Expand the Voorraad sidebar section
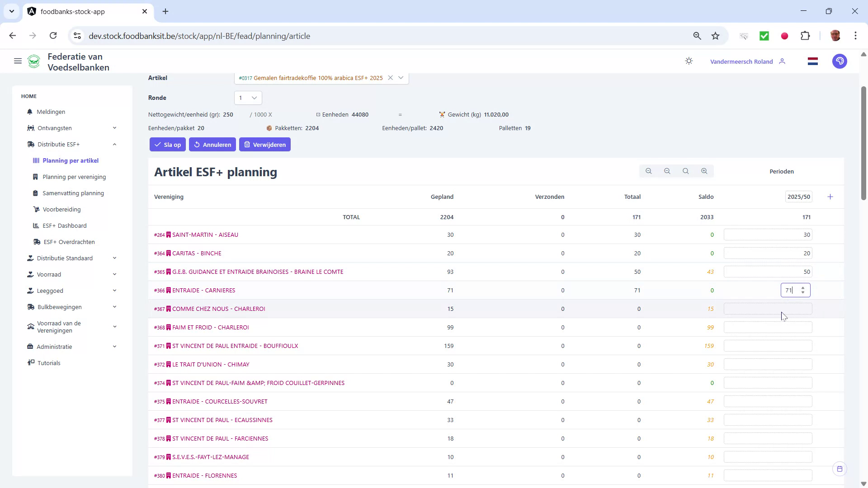 pyautogui.click(x=115, y=274)
